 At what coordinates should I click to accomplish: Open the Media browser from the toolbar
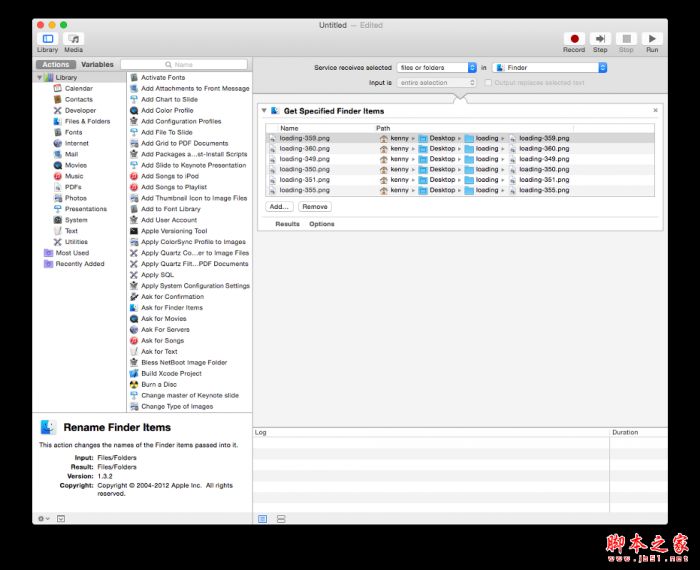pos(73,40)
